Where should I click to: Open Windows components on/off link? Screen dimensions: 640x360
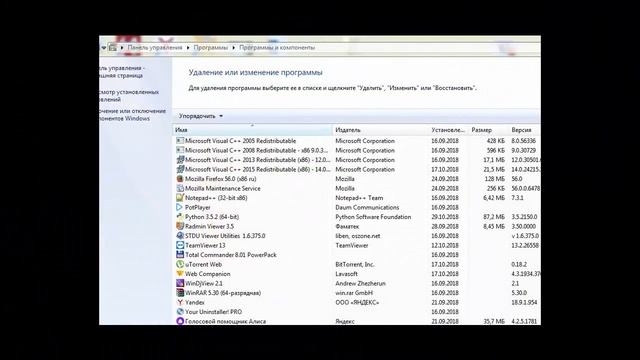[132, 115]
